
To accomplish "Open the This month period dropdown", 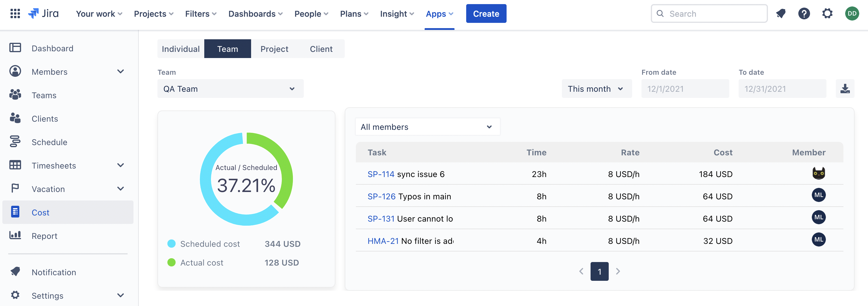I will point(596,89).
